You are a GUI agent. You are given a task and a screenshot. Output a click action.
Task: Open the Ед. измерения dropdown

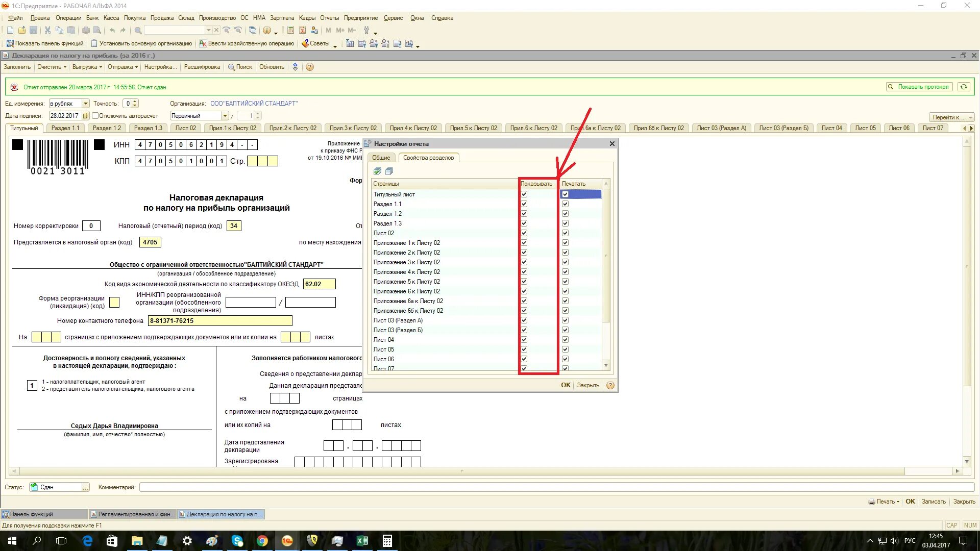[85, 104]
